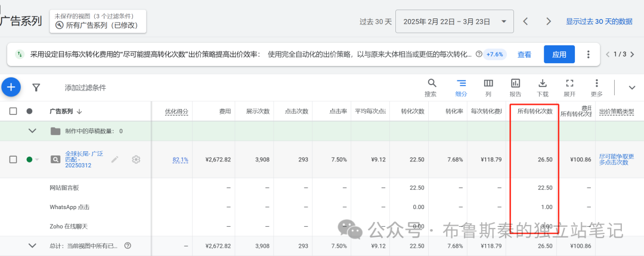Click the 网站留言板 segment row
644x256 pixels.
tap(64, 188)
